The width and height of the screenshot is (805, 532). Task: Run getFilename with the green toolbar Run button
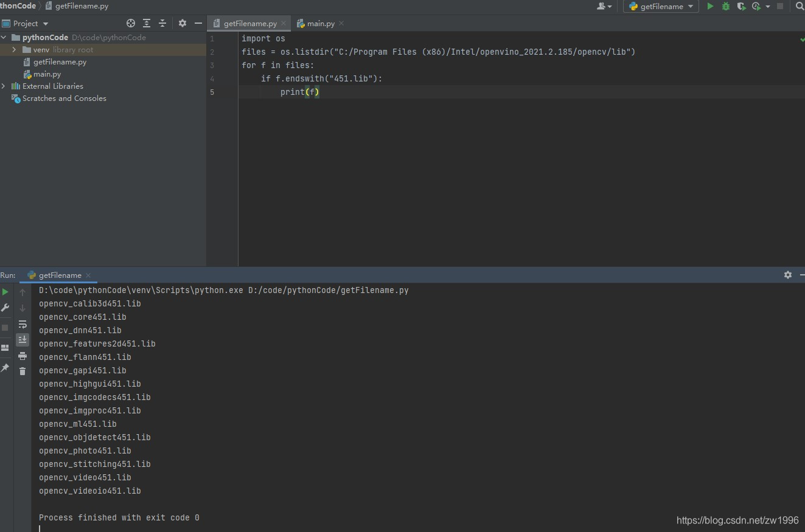(x=710, y=6)
